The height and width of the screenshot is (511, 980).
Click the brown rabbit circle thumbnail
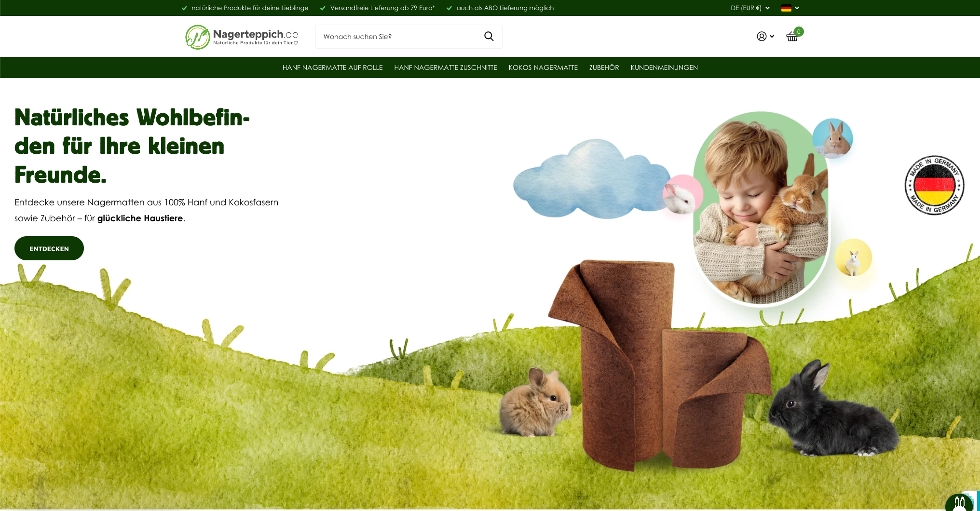[x=832, y=139]
